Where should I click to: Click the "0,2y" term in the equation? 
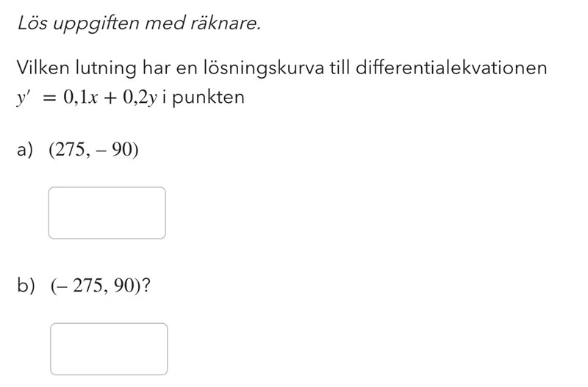click(x=137, y=96)
